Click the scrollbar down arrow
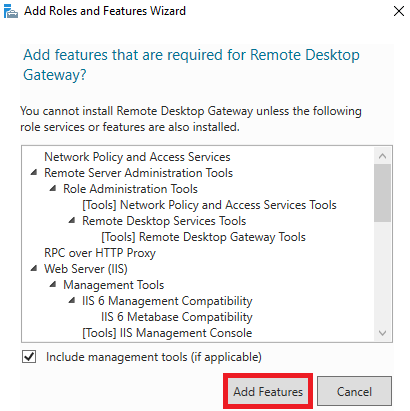Screen dimensions: 410x411 click(382, 333)
